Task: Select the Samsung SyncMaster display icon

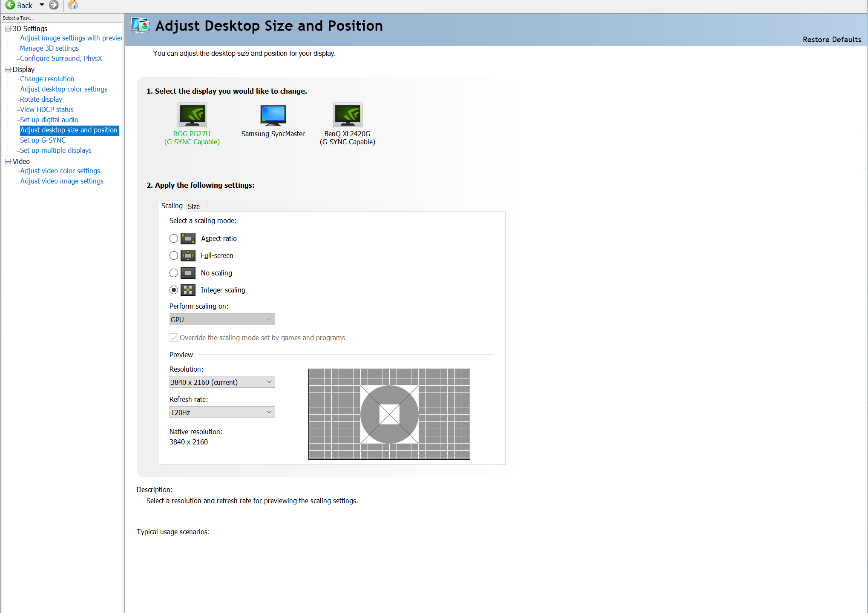Action: pos(273,115)
